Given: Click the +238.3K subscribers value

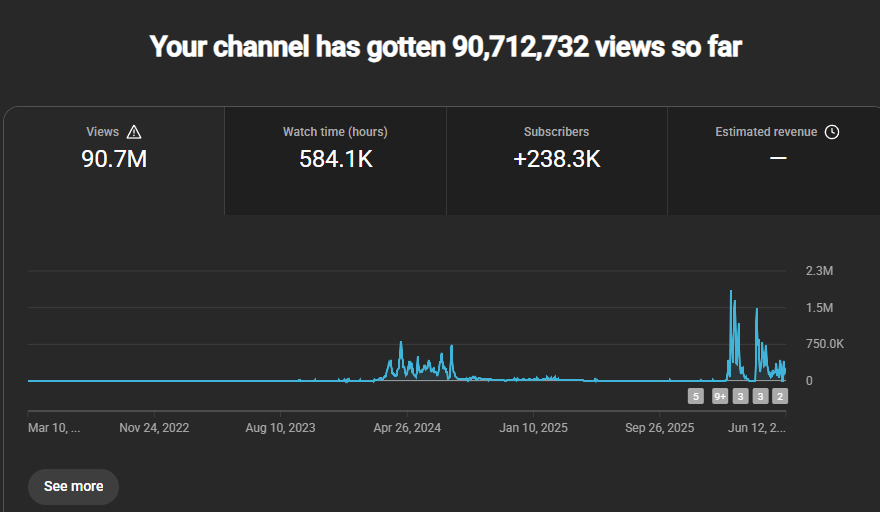Looking at the screenshot, I should click(x=557, y=159).
